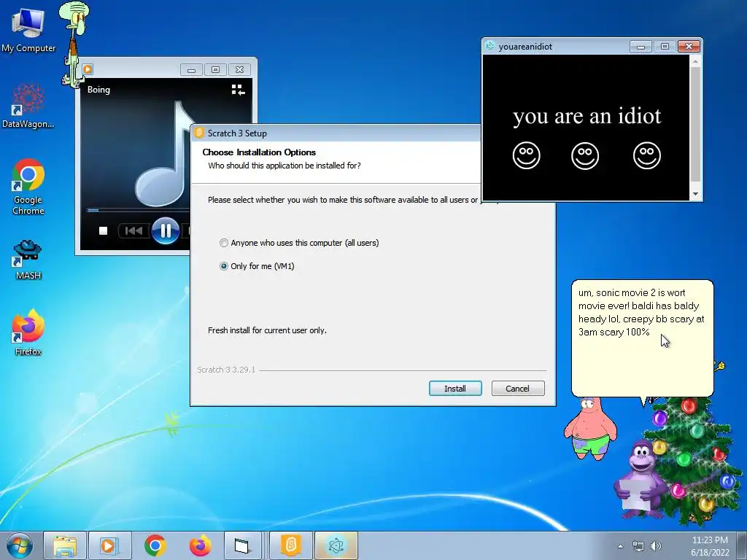Maximize the media player window
The width and height of the screenshot is (747, 560).
(x=215, y=69)
